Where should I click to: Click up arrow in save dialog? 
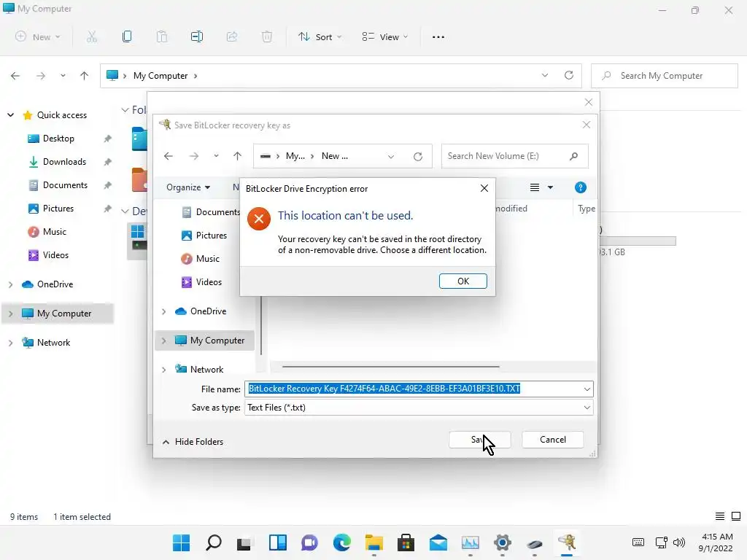pyautogui.click(x=237, y=156)
